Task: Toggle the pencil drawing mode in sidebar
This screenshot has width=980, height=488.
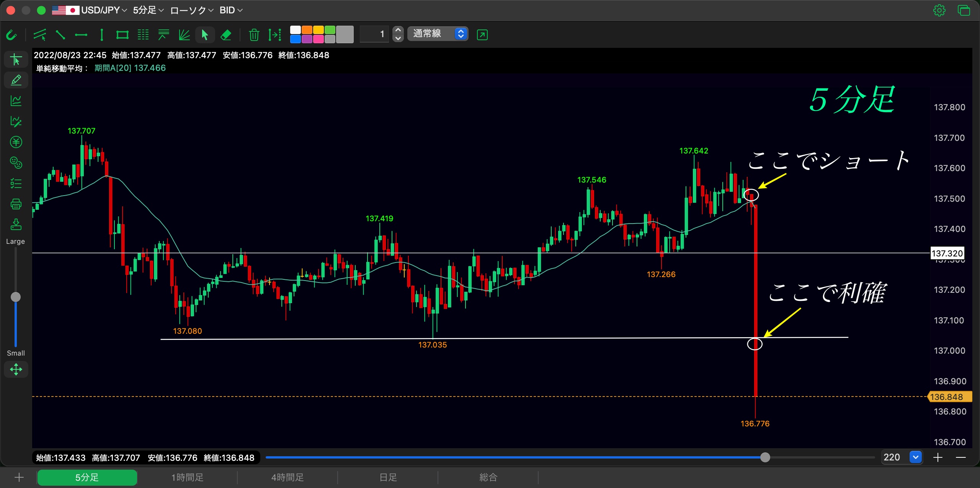Action: tap(16, 80)
